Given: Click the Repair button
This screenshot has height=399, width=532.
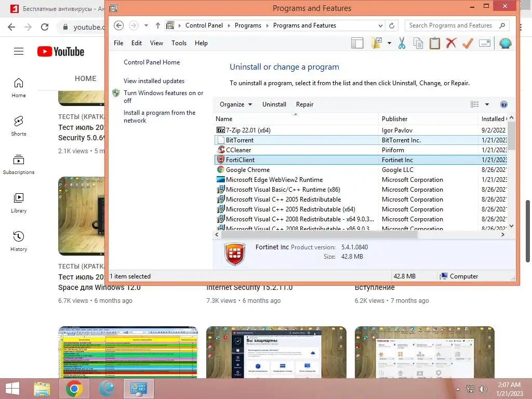Looking at the screenshot, I should coord(304,104).
